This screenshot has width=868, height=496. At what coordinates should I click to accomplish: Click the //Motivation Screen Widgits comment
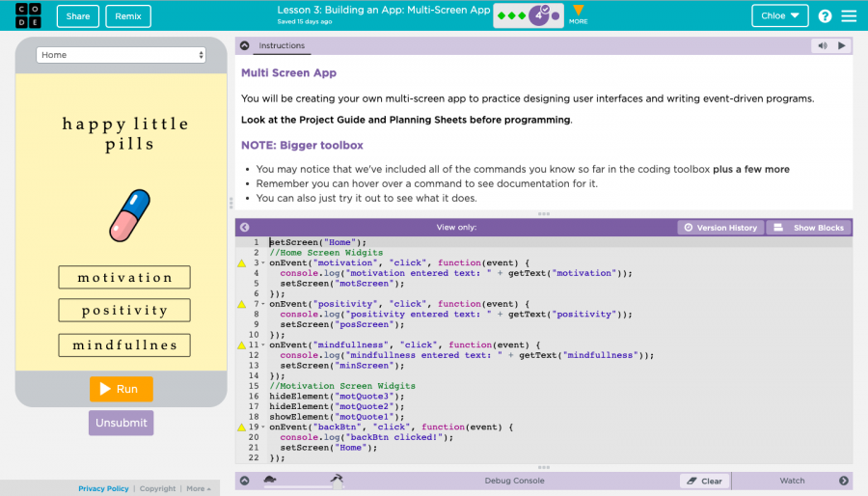tap(342, 386)
